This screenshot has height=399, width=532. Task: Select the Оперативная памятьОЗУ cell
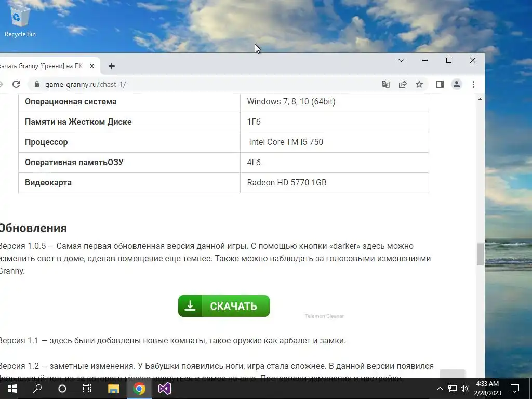129,163
